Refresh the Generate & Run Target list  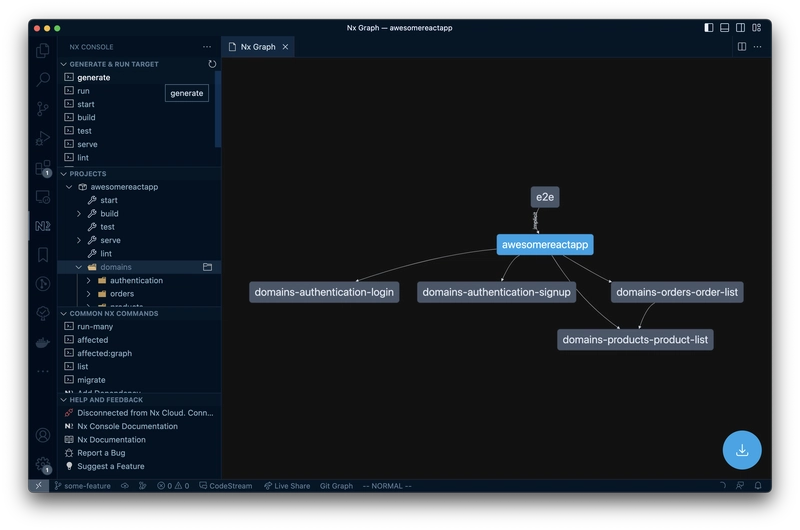pos(212,64)
